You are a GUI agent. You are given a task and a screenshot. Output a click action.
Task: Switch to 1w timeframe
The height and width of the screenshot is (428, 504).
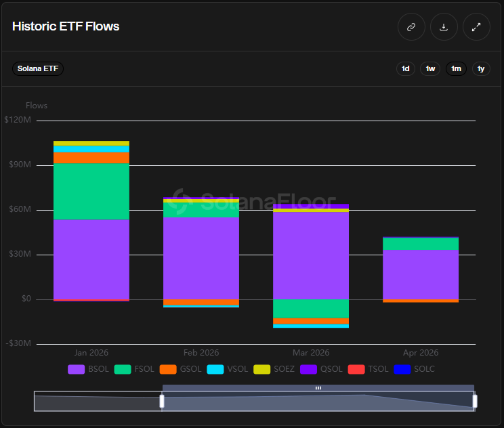coord(430,68)
